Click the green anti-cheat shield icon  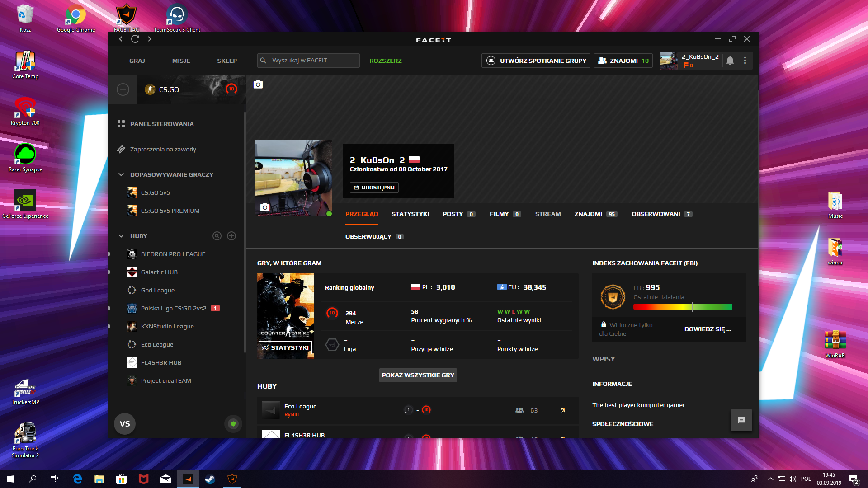tap(233, 424)
